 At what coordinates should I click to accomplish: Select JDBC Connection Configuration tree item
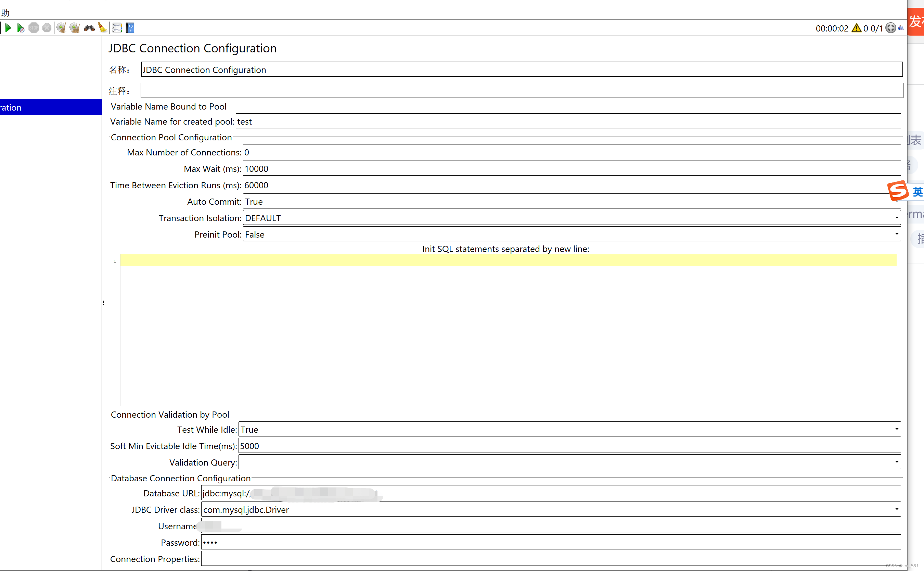pyautogui.click(x=38, y=107)
